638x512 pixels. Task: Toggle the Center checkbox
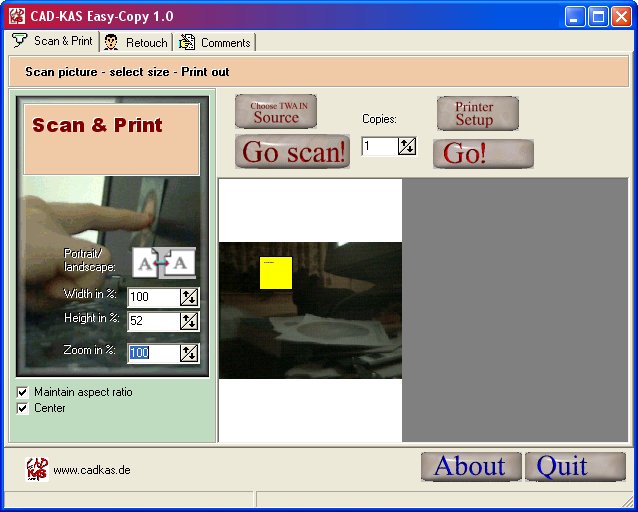coord(23,408)
